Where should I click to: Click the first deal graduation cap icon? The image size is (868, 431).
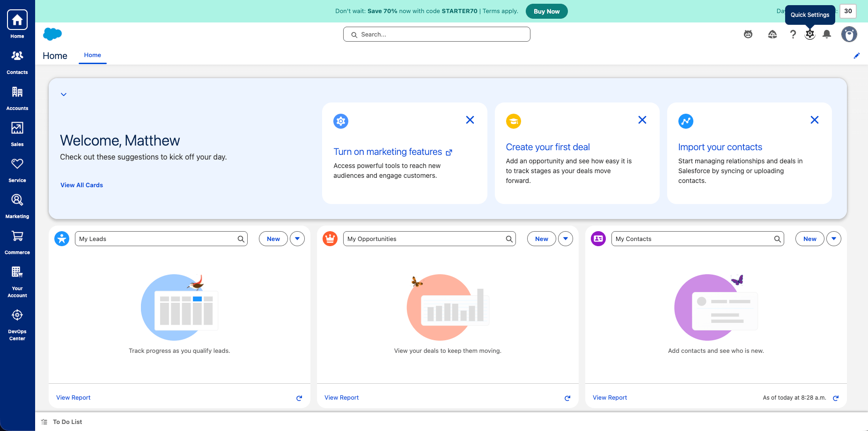[x=514, y=121]
